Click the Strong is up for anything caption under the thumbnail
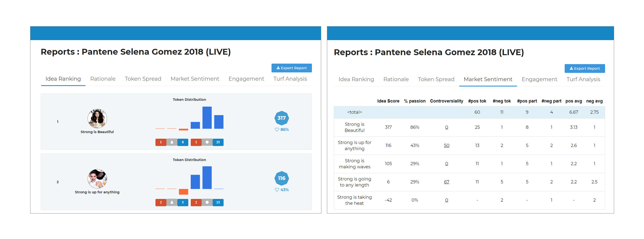This screenshot has height=239, width=644. coord(97,192)
